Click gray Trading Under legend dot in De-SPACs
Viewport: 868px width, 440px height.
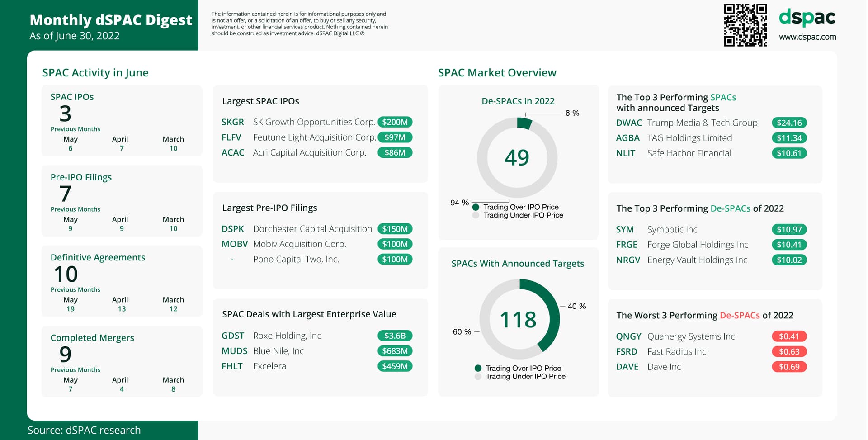(476, 215)
